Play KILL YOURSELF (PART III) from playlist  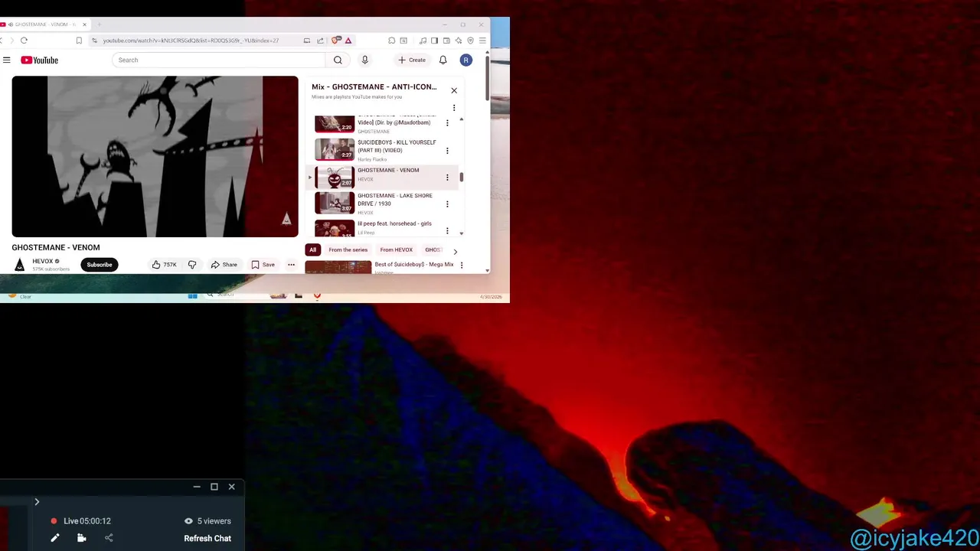(x=397, y=146)
